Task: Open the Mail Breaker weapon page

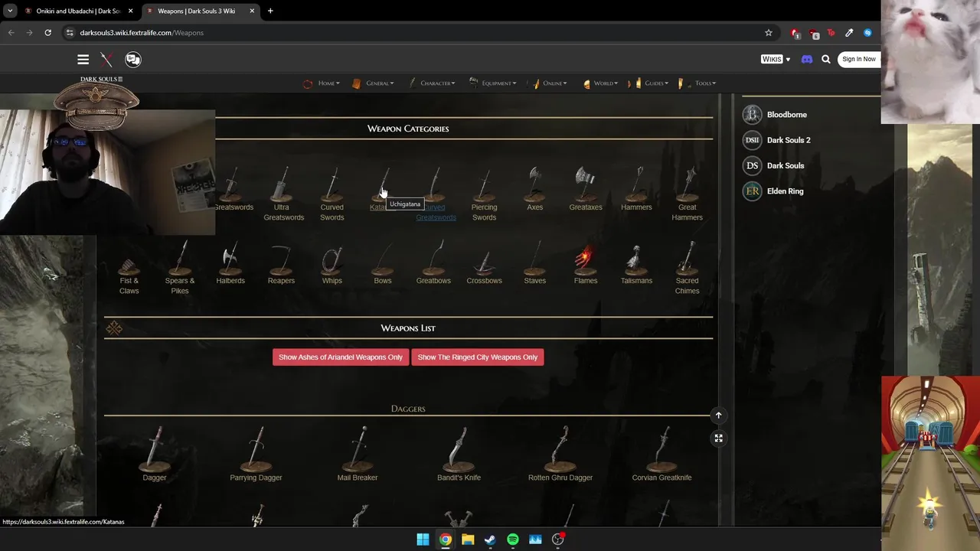Action: pyautogui.click(x=358, y=455)
